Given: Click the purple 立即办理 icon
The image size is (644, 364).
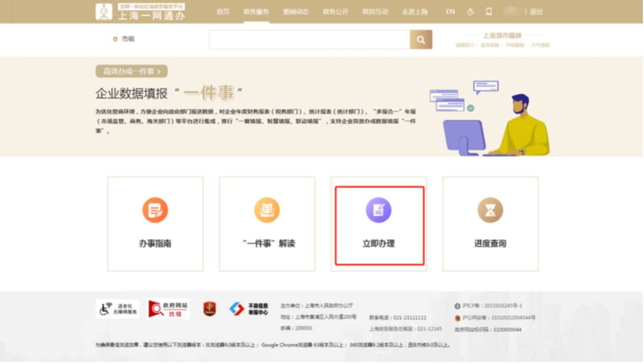Looking at the screenshot, I should click(x=379, y=211).
